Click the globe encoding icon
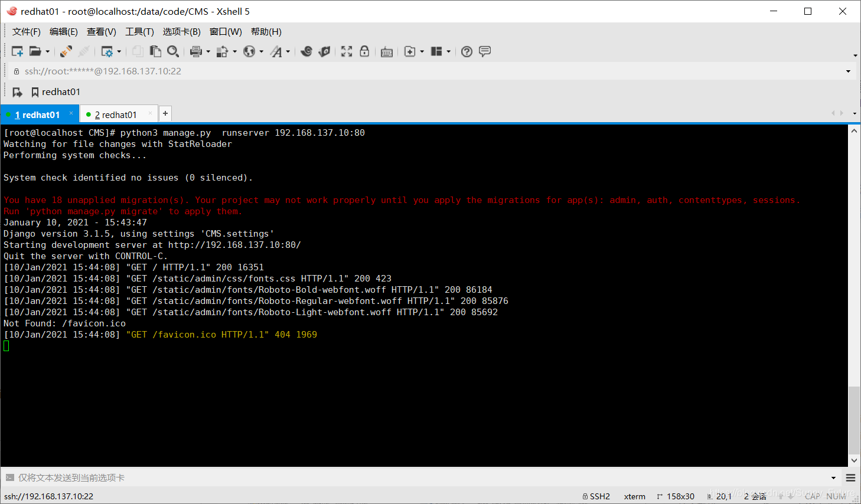861x504 pixels. (249, 51)
